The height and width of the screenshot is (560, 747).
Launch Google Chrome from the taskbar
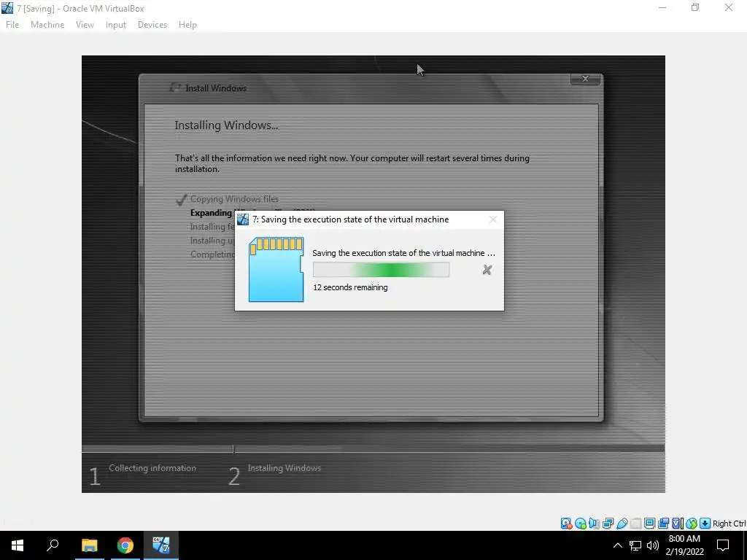[125, 545]
